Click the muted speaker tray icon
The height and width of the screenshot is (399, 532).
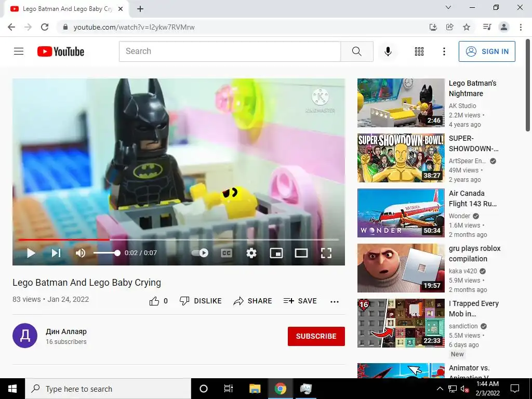(464, 389)
